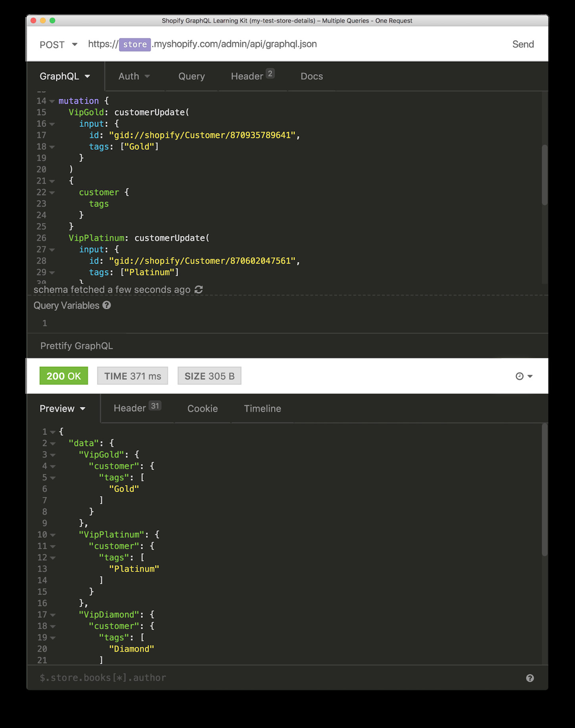This screenshot has width=575, height=728.
Task: Click the tags field on line 23
Action: pyautogui.click(x=99, y=204)
